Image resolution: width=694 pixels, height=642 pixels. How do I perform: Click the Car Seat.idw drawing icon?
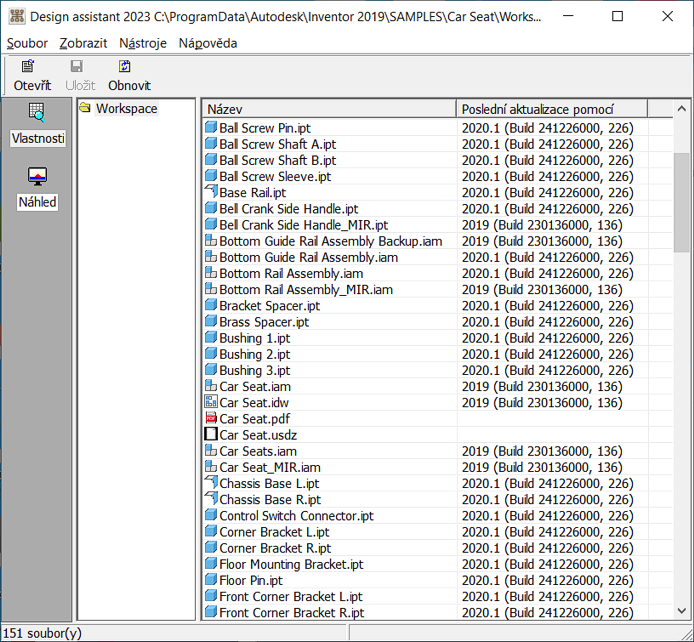(211, 403)
